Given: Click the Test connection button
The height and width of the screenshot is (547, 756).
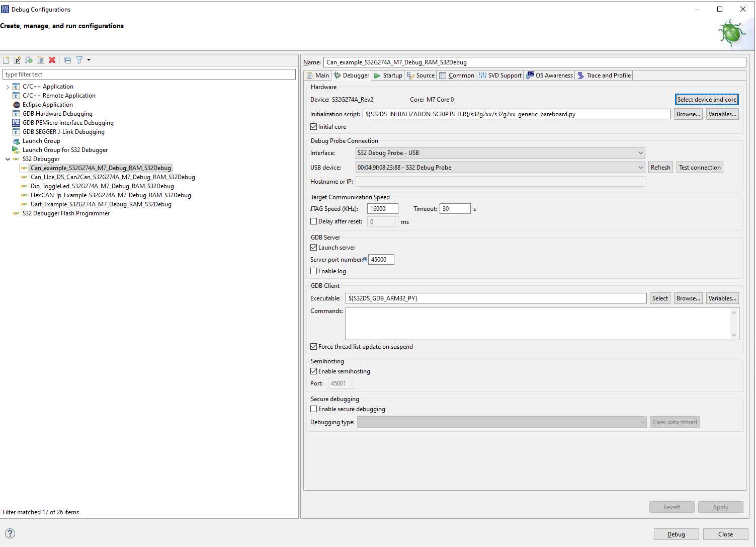Looking at the screenshot, I should 700,167.
